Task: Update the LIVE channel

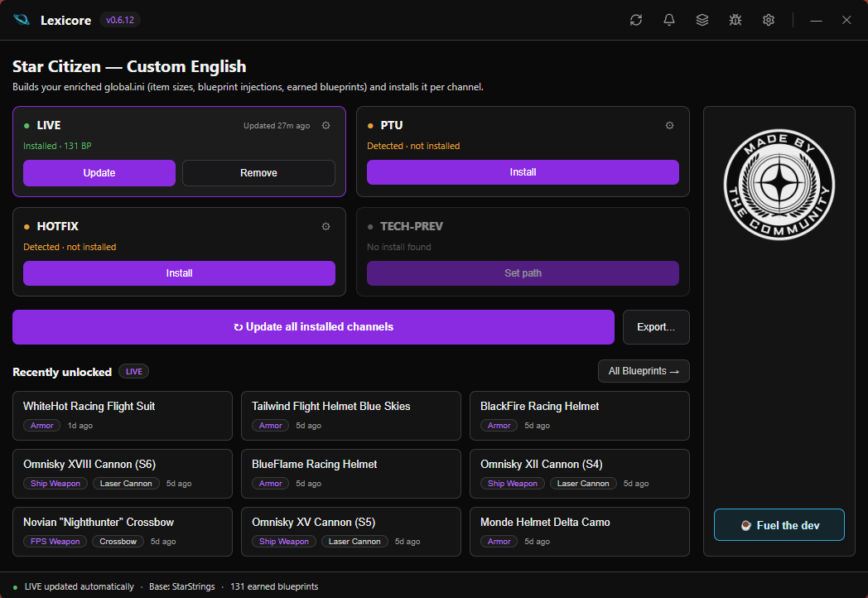Action: [x=99, y=173]
